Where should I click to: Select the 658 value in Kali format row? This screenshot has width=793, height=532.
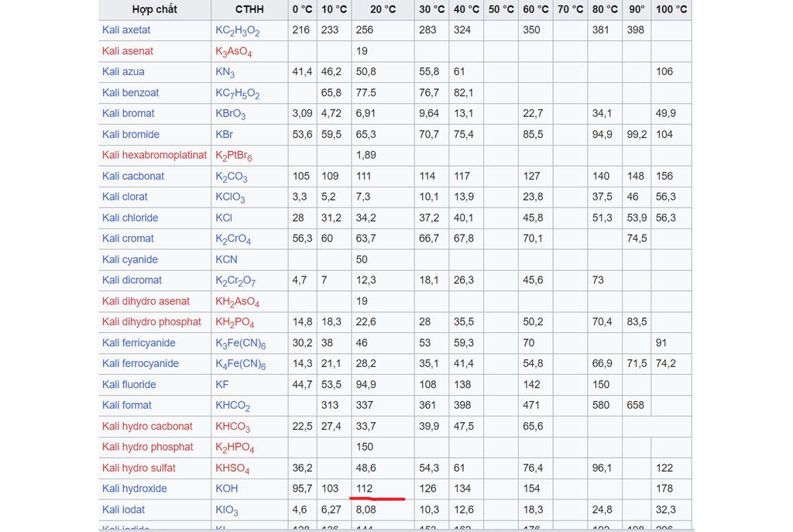click(x=635, y=406)
